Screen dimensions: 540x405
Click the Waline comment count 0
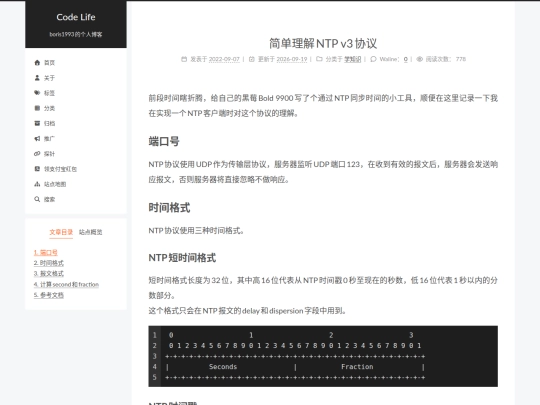click(406, 59)
